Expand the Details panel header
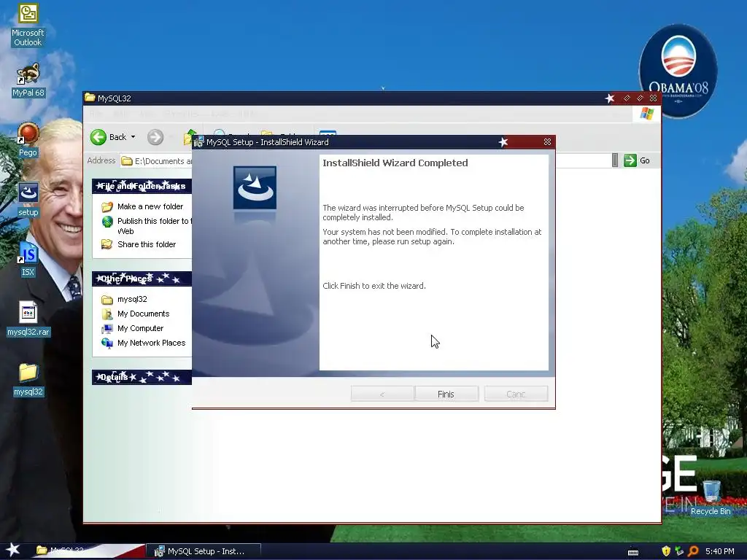 (x=142, y=377)
